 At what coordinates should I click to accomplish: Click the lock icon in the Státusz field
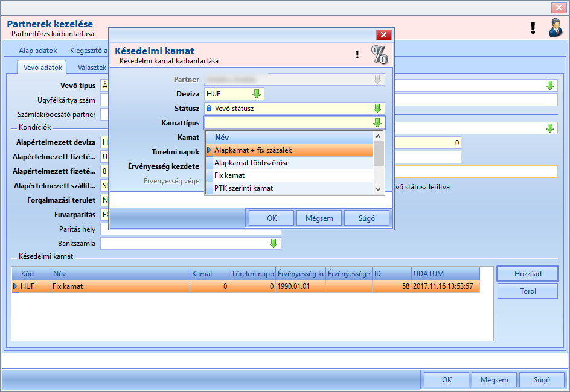(209, 108)
